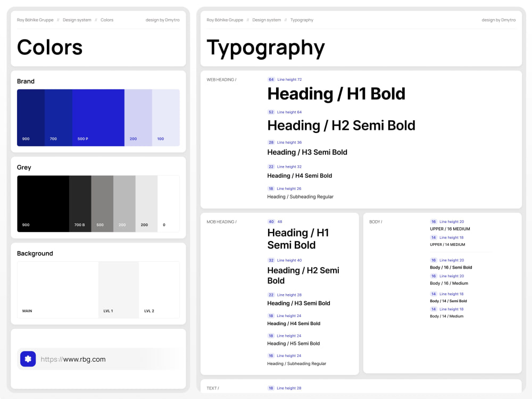Select the Grey 700 B swatch
The height and width of the screenshot is (399, 532).
click(x=80, y=204)
